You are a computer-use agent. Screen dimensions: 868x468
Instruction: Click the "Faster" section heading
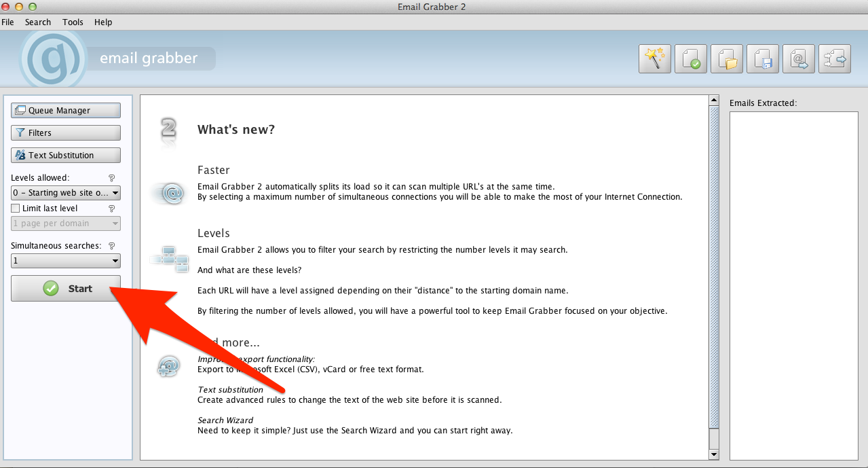pyautogui.click(x=214, y=170)
